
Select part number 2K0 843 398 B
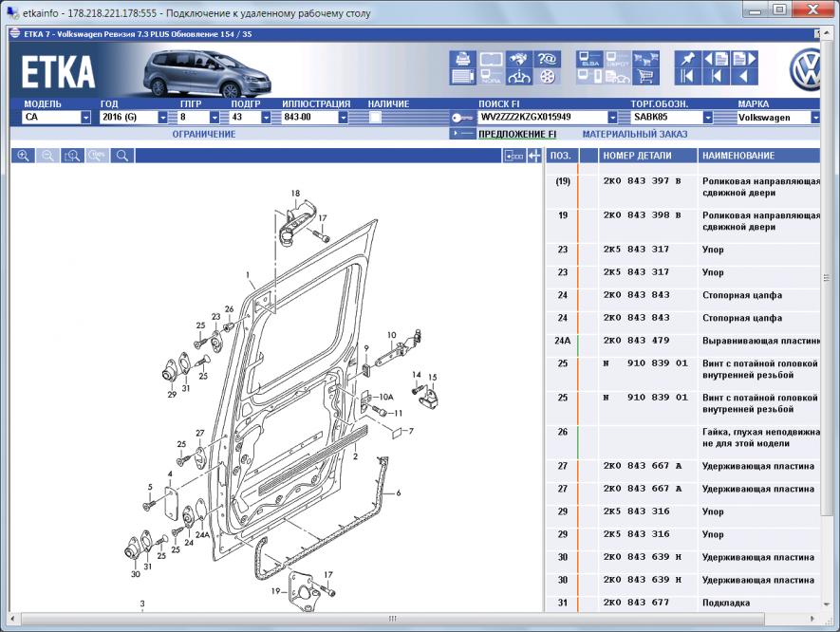pyautogui.click(x=642, y=215)
